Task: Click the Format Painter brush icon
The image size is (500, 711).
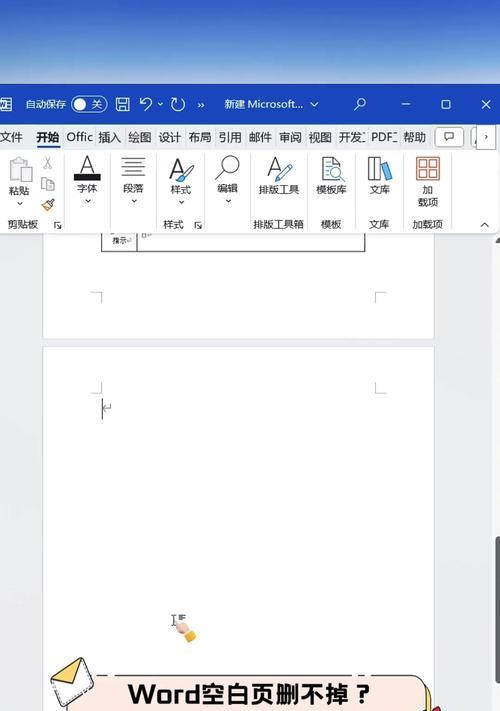Action: point(48,205)
